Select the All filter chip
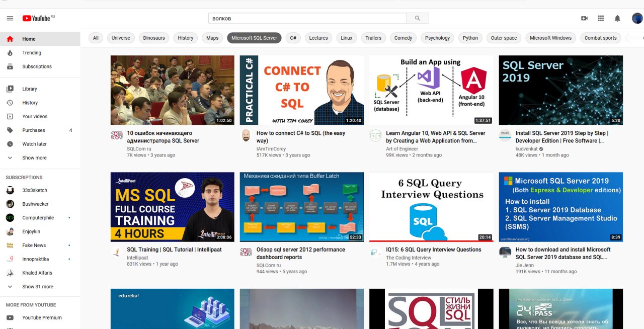 [96, 38]
